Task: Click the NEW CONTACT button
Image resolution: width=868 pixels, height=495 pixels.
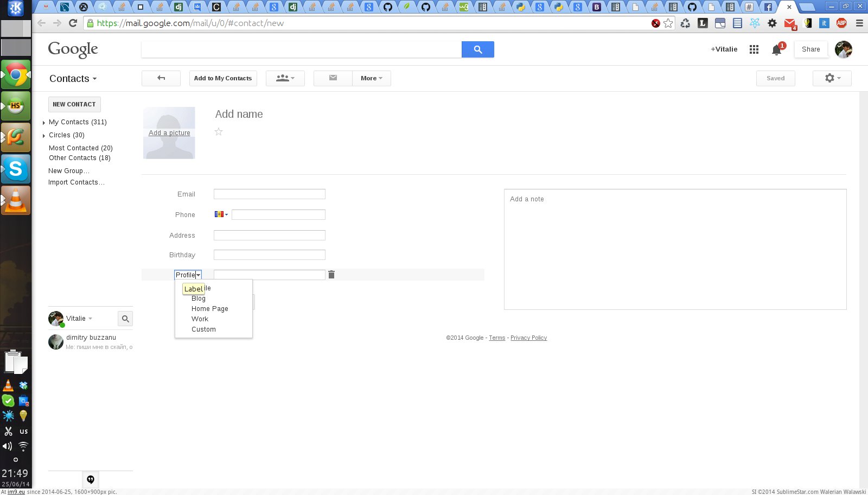Action: [74, 104]
